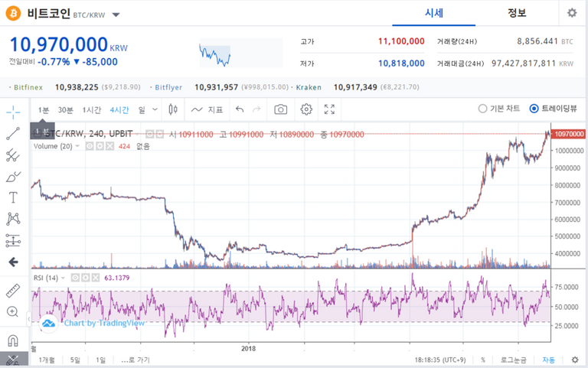Screen dimensions: 588x368
Task: Open the 지표 indicators menu
Action: coord(207,109)
